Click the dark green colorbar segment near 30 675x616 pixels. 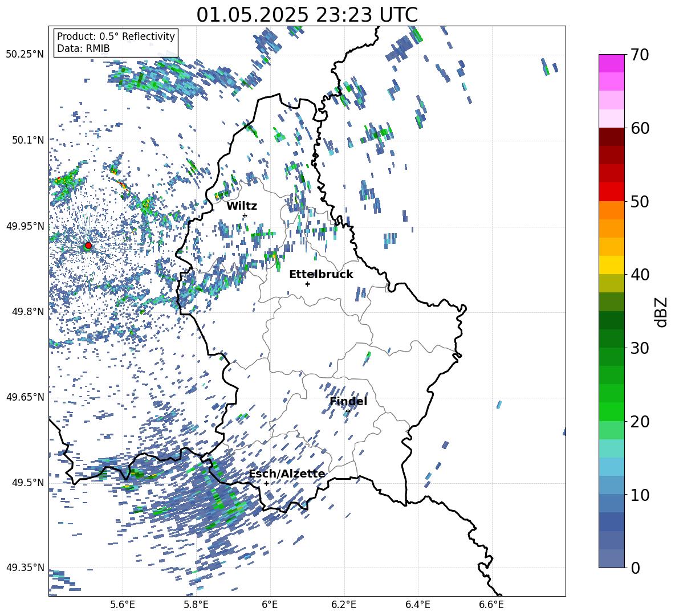pyautogui.click(x=612, y=338)
